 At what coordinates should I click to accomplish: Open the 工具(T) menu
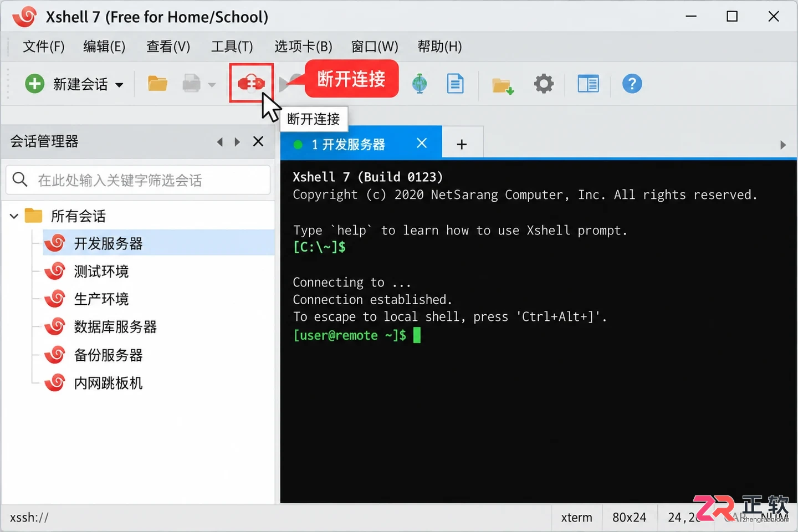[232, 47]
